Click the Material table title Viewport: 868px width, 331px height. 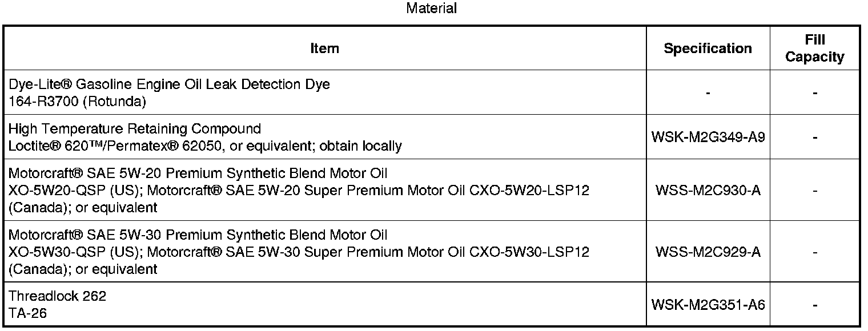[432, 9]
